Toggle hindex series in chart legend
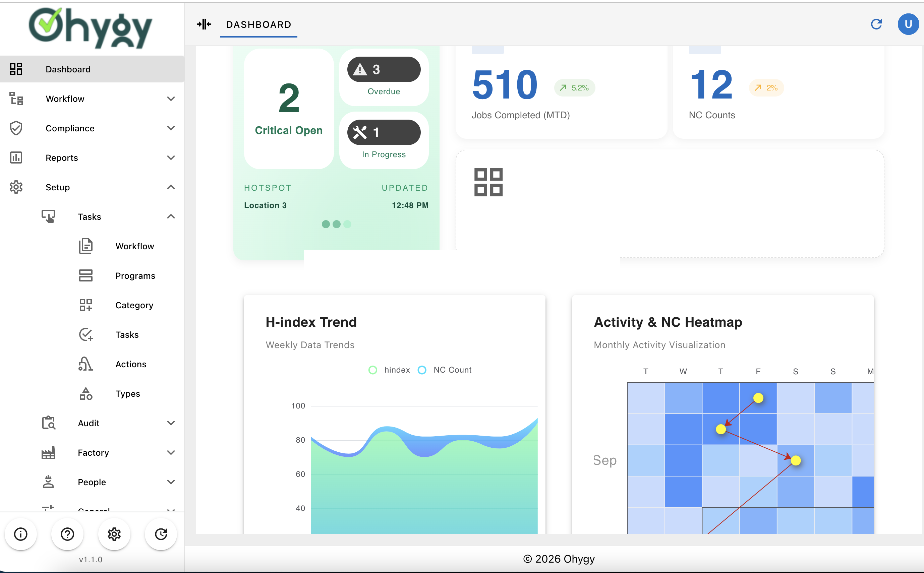924x573 pixels. [x=389, y=370]
